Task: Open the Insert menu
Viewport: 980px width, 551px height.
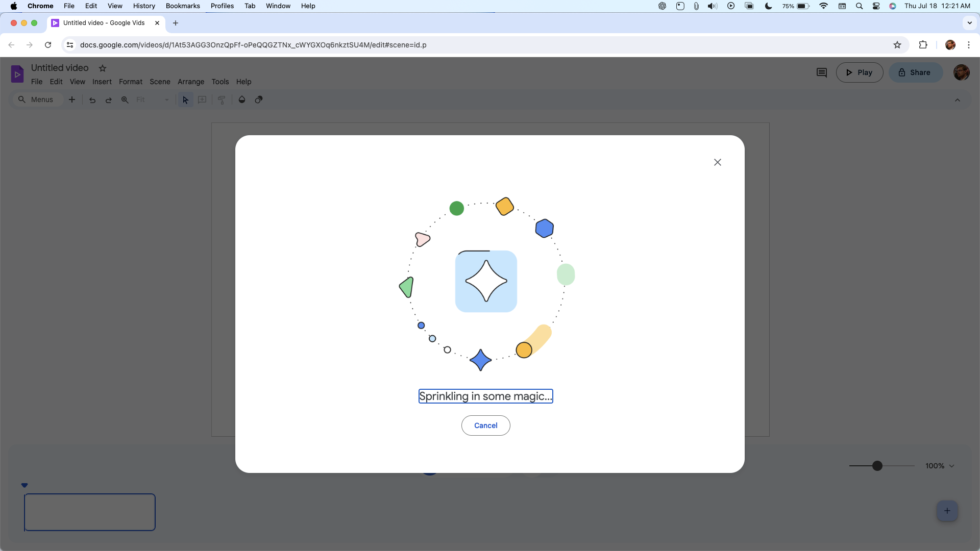Action: coord(102,82)
